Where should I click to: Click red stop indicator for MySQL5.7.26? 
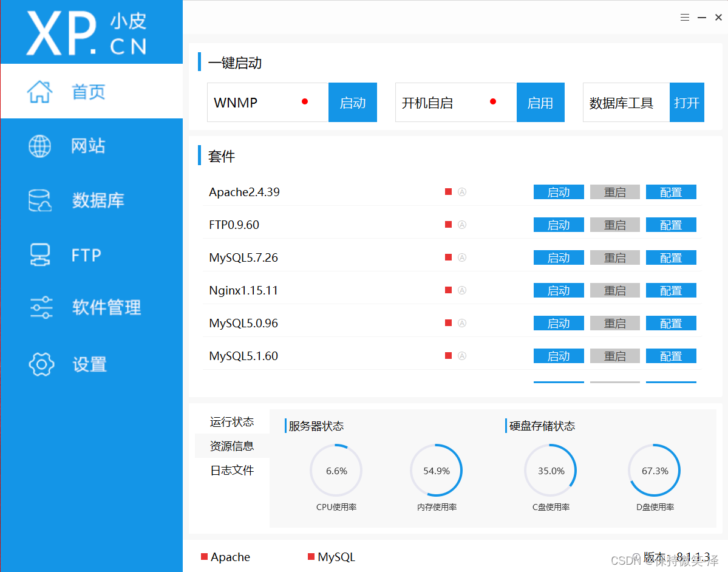(x=449, y=257)
